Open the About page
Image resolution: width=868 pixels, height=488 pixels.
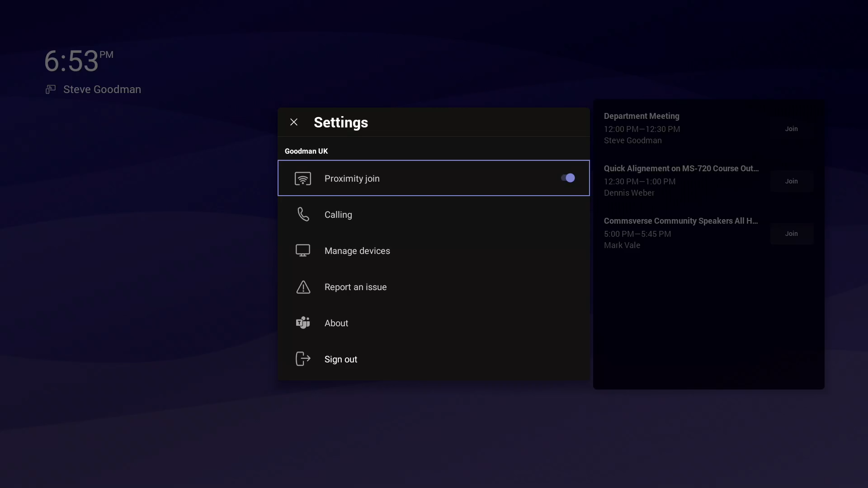(336, 323)
